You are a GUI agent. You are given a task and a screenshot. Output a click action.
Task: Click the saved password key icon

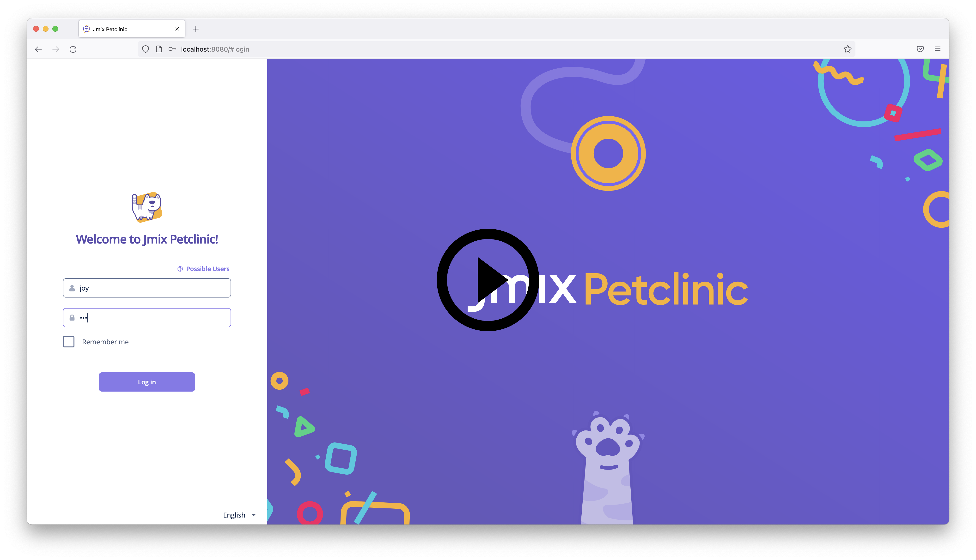pos(172,49)
